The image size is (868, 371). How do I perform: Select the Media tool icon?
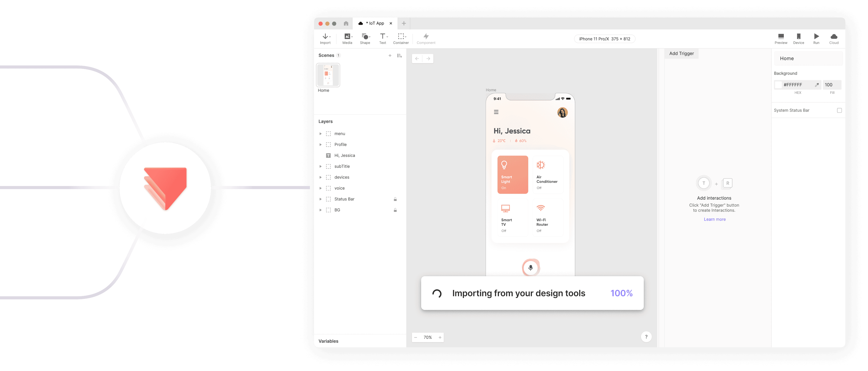(x=347, y=36)
